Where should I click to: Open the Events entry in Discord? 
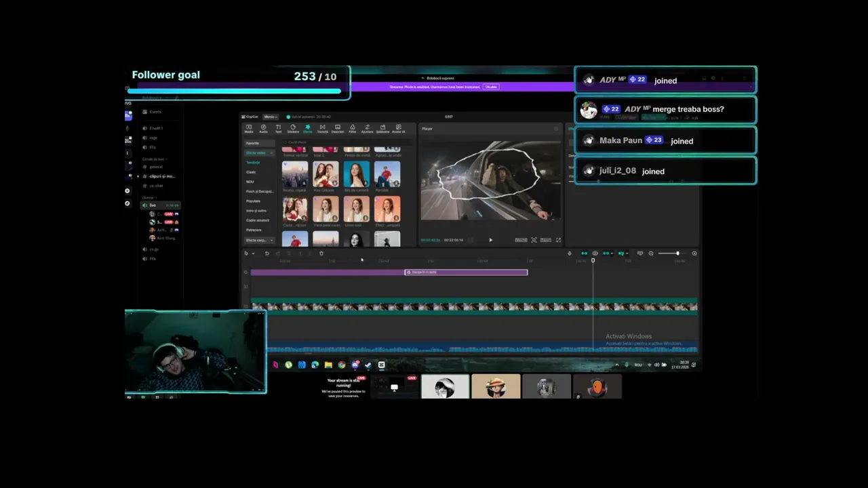coord(151,112)
